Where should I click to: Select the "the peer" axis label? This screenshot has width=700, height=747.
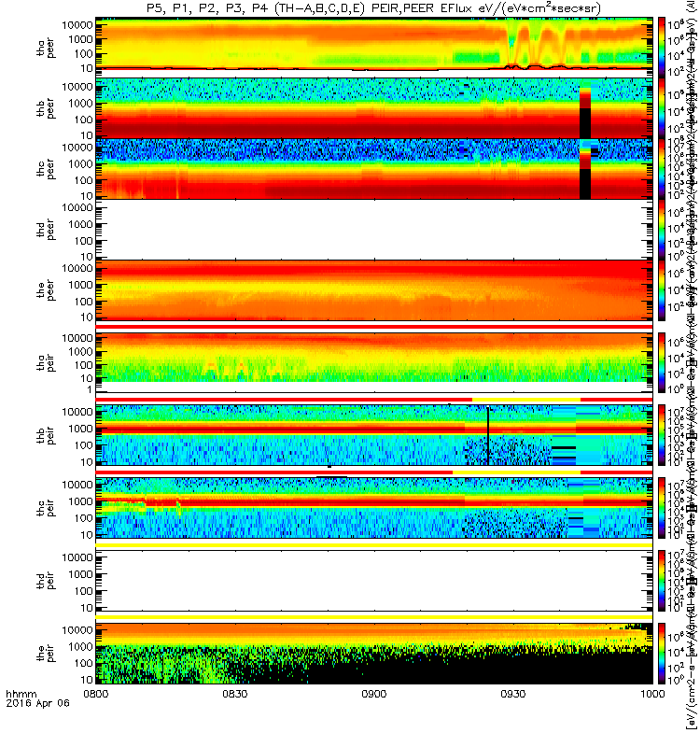pos(46,290)
